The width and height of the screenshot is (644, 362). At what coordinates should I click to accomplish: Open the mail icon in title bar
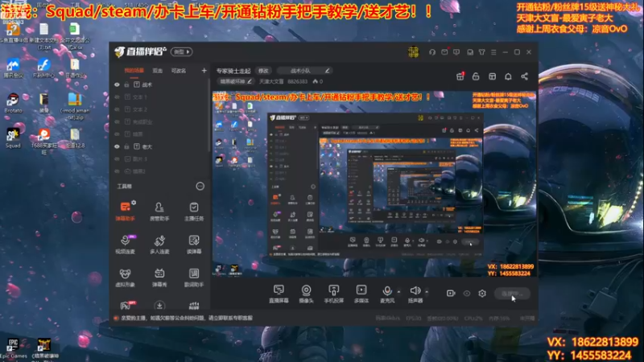[x=444, y=52]
